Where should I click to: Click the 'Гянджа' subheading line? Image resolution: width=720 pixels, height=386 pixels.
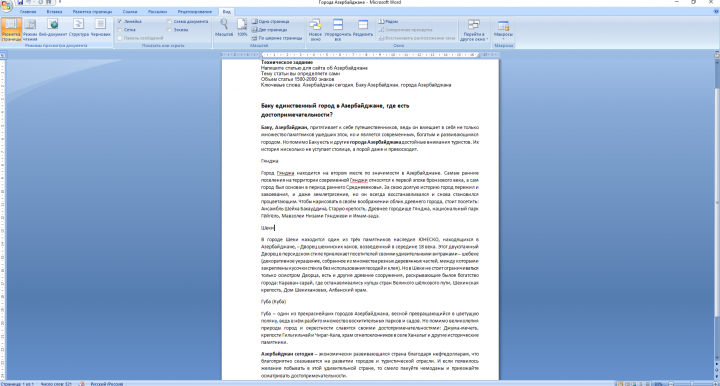pos(270,161)
